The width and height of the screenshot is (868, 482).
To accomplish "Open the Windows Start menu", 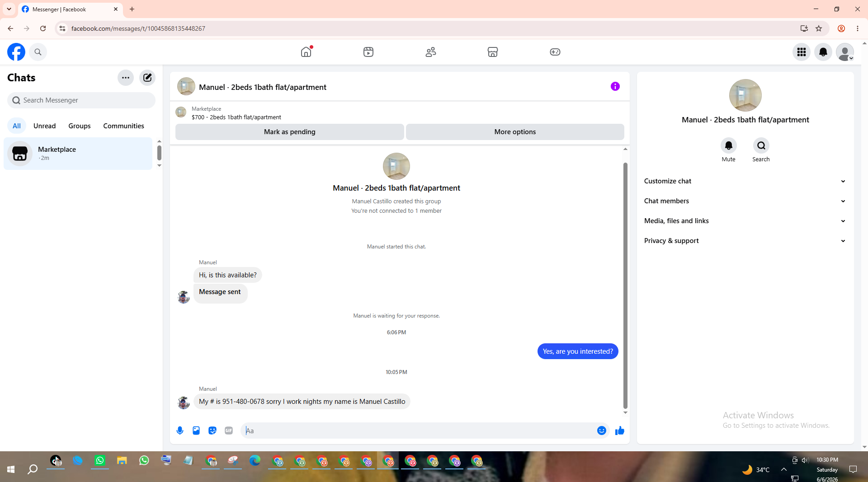I will point(11,469).
